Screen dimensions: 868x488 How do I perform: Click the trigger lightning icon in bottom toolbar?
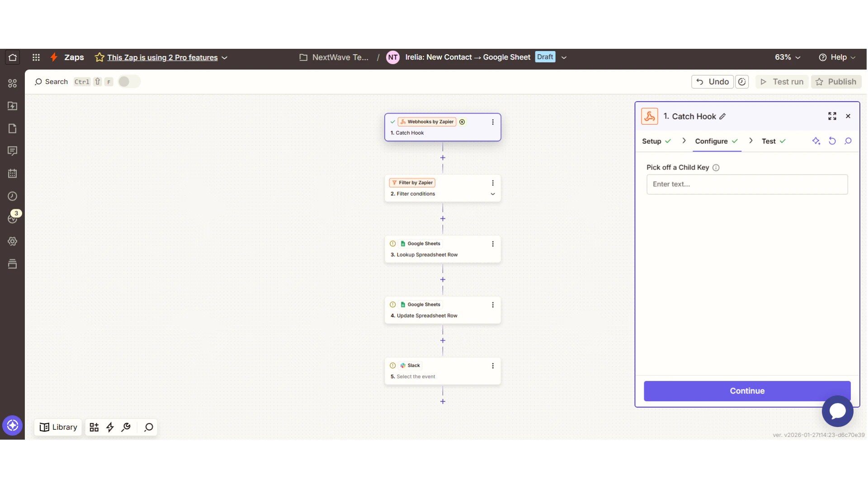coord(110,427)
